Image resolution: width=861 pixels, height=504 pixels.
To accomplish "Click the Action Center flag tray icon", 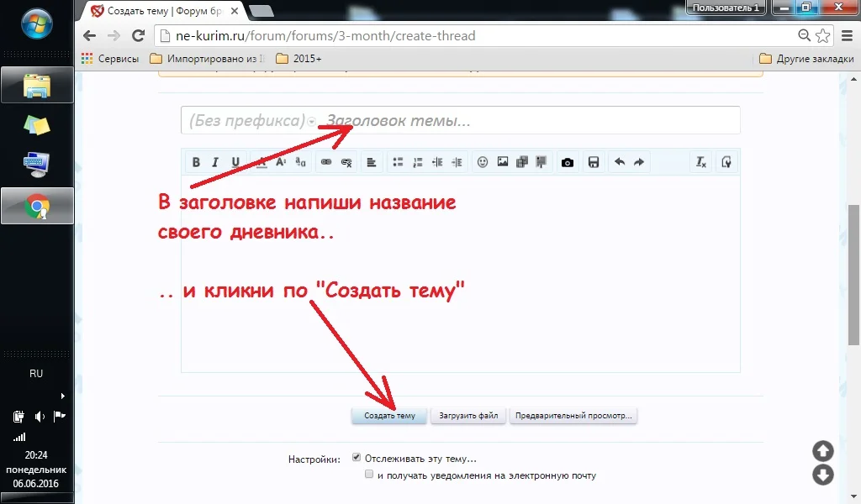I will point(60,417).
